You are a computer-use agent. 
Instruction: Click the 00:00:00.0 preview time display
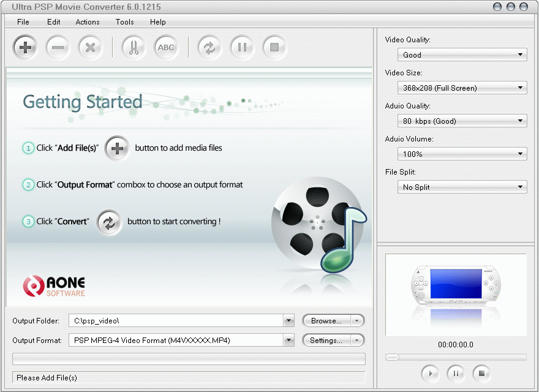click(x=456, y=345)
